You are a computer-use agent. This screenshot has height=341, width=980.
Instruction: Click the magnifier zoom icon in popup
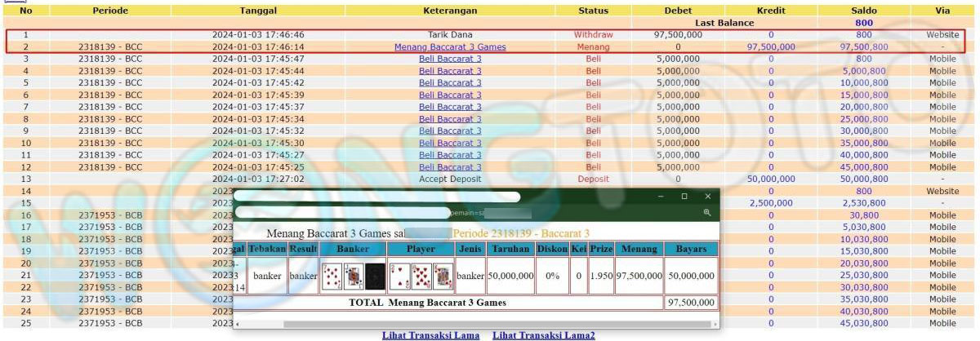706,213
